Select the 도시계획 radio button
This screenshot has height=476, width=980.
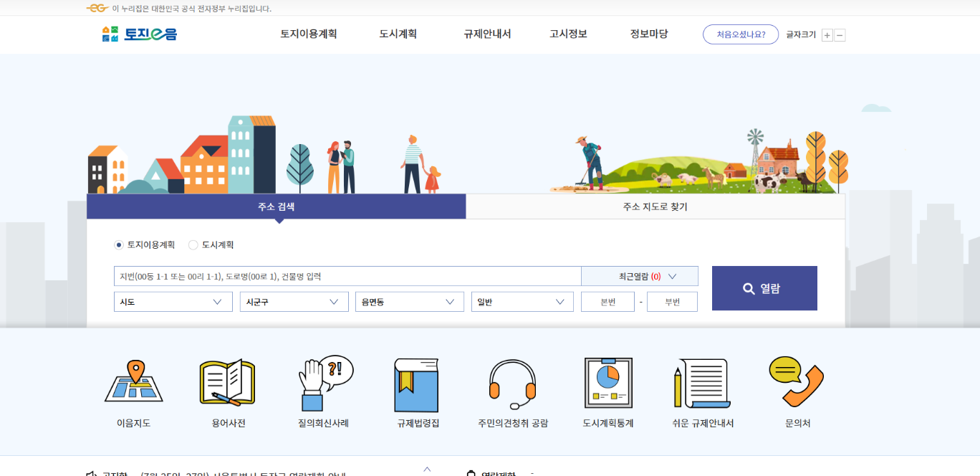point(193,245)
